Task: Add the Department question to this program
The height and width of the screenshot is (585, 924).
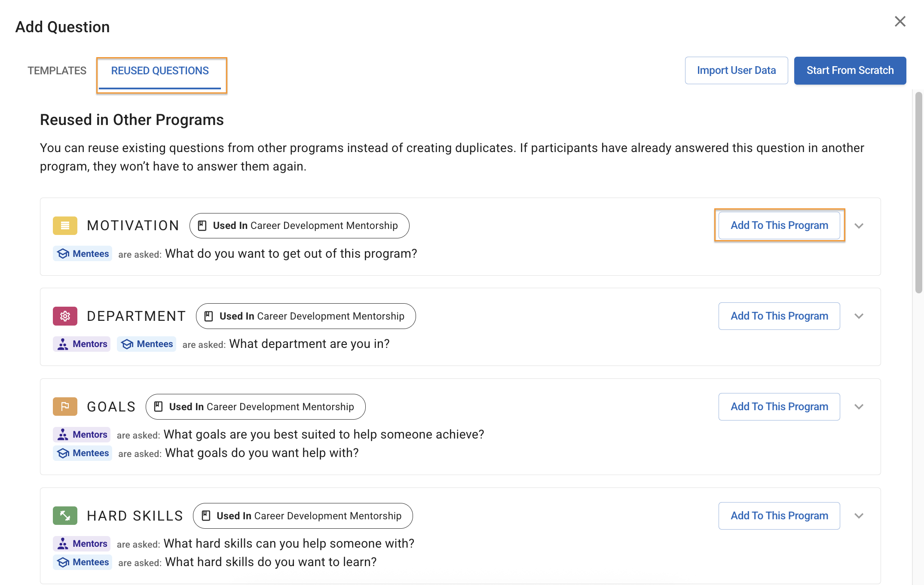Action: click(779, 316)
